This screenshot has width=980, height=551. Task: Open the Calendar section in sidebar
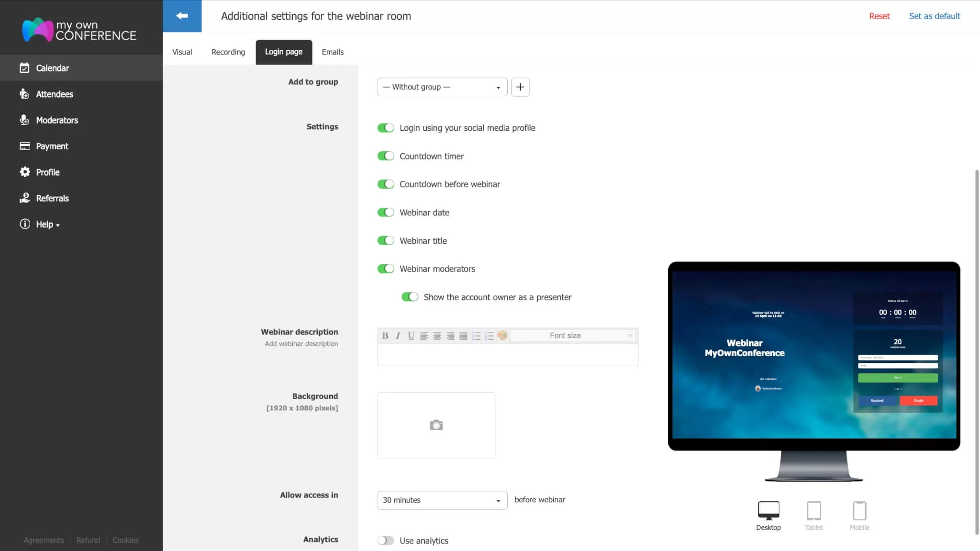click(x=53, y=67)
